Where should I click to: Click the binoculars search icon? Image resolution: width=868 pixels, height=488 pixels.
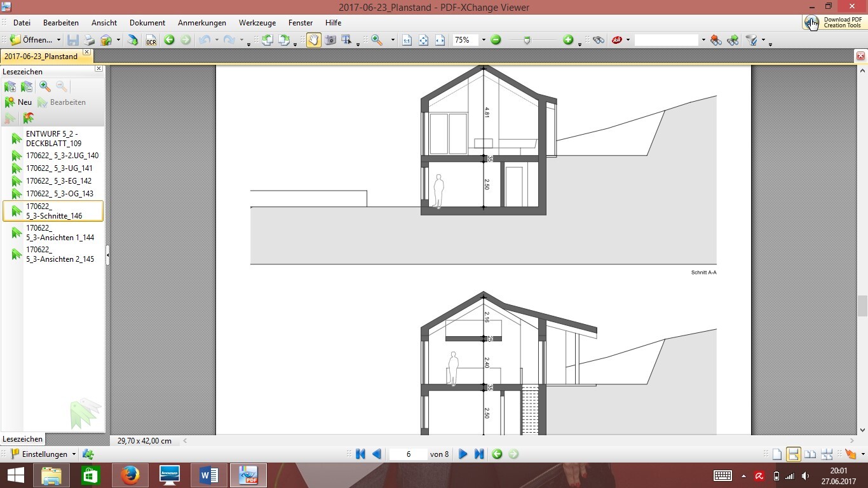pos(598,40)
